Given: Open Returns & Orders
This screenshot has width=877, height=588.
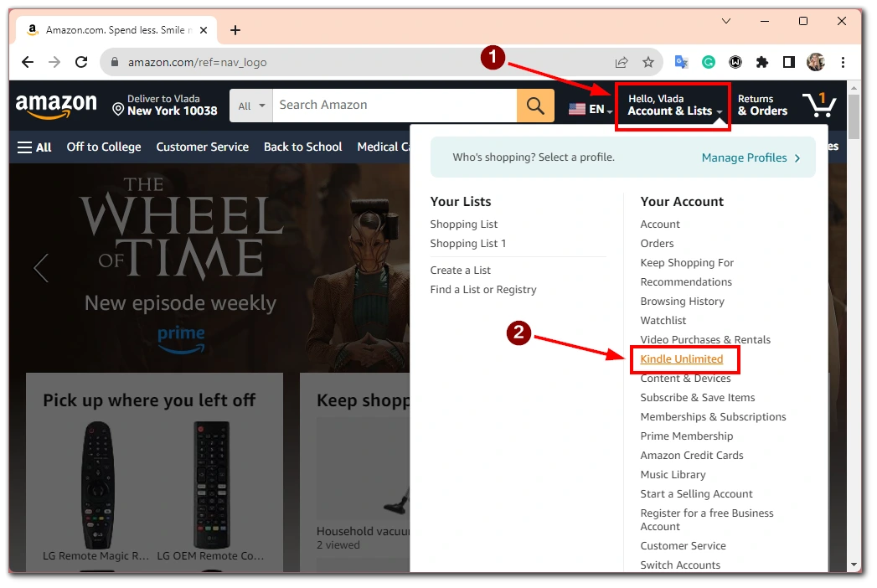Looking at the screenshot, I should [762, 106].
